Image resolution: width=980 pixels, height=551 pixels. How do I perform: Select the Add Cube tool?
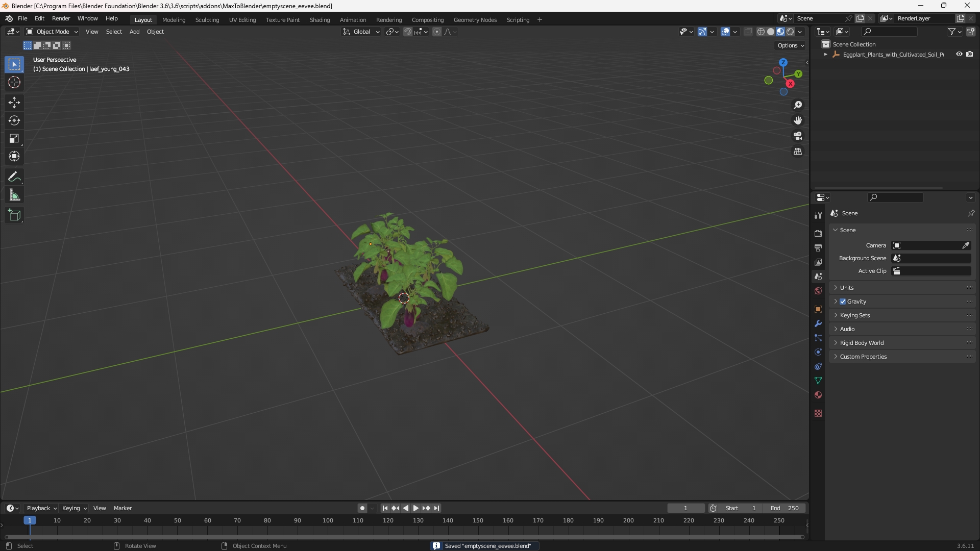14,215
